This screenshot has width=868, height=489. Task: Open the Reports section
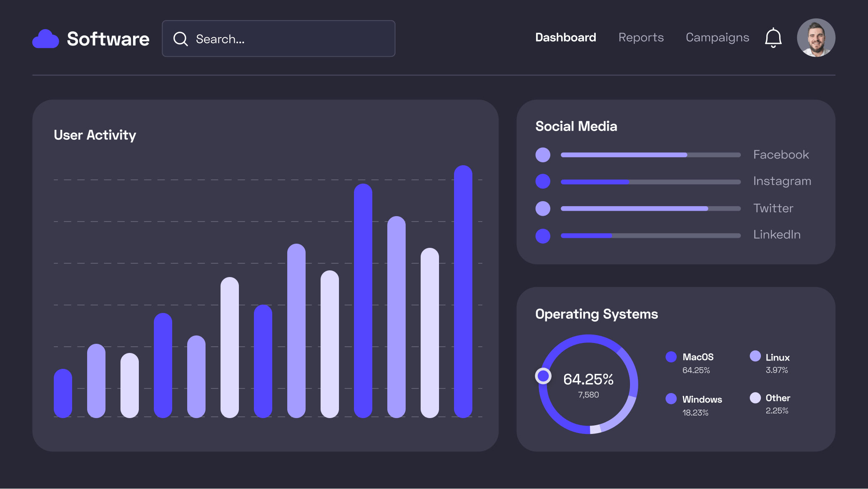click(641, 38)
